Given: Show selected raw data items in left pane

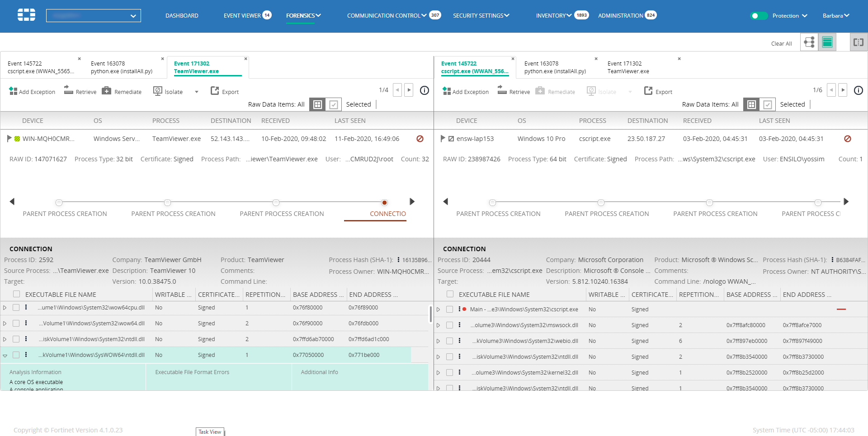Looking at the screenshot, I should click(x=334, y=104).
